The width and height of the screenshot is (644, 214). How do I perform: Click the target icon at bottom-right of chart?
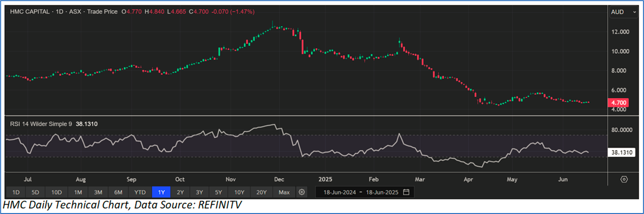point(624,179)
